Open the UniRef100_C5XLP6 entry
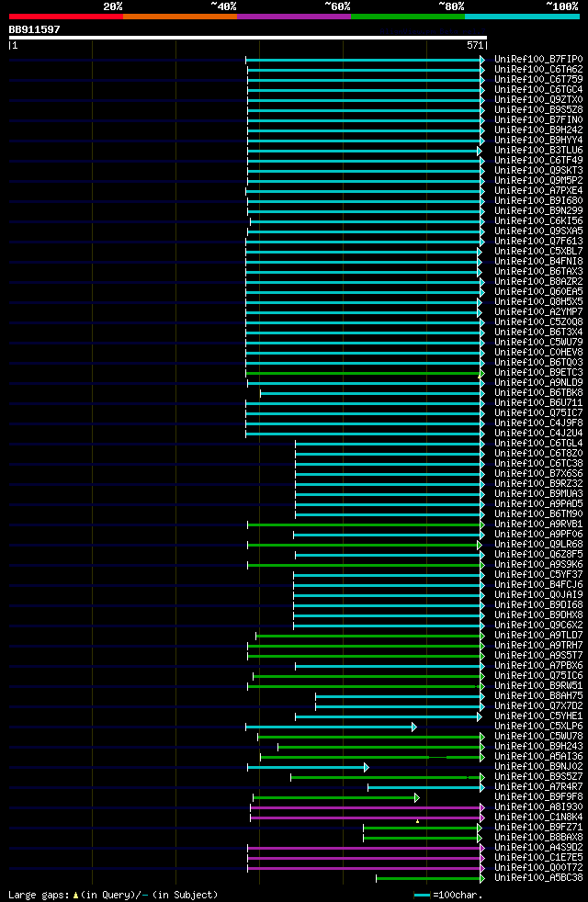Viewport: 588px width, 902px height. pyautogui.click(x=538, y=726)
